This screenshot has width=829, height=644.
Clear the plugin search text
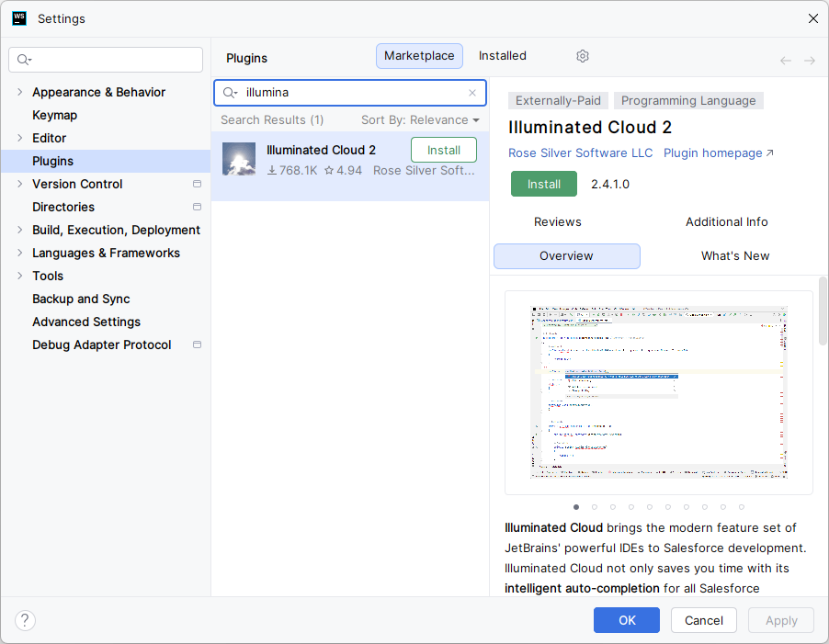coord(472,93)
